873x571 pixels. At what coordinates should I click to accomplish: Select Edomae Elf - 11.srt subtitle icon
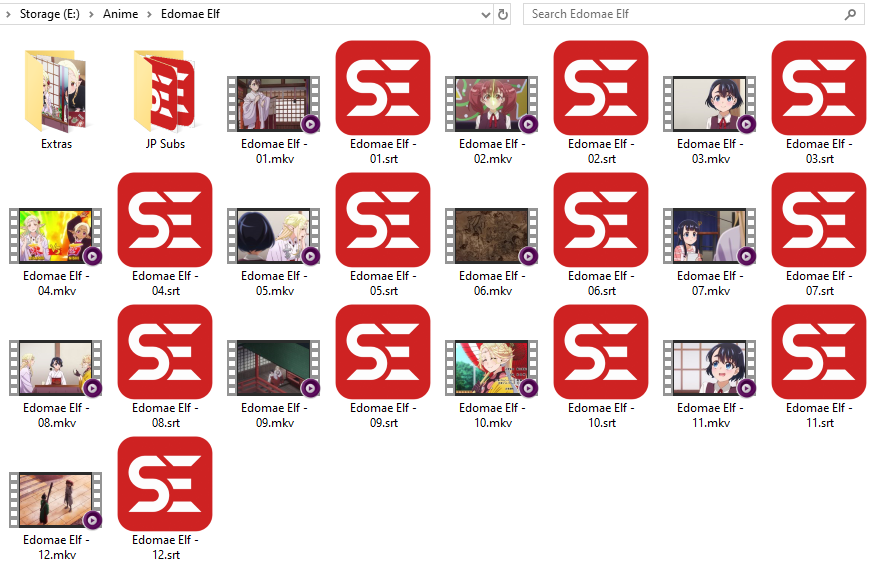[x=819, y=351]
